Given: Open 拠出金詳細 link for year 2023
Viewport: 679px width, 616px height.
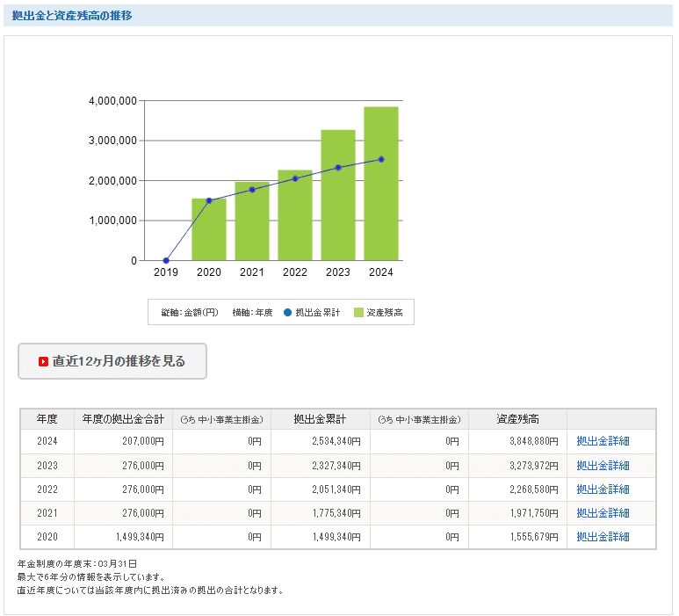Looking at the screenshot, I should tap(603, 466).
